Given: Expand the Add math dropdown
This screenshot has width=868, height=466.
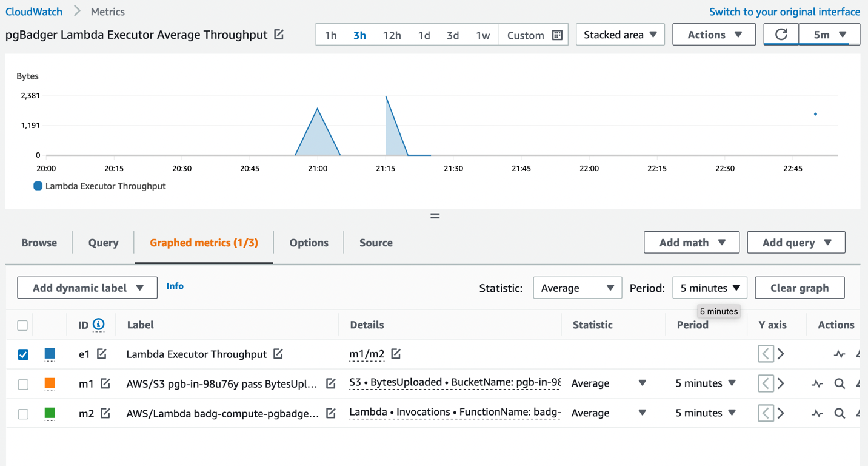Looking at the screenshot, I should pyautogui.click(x=692, y=243).
